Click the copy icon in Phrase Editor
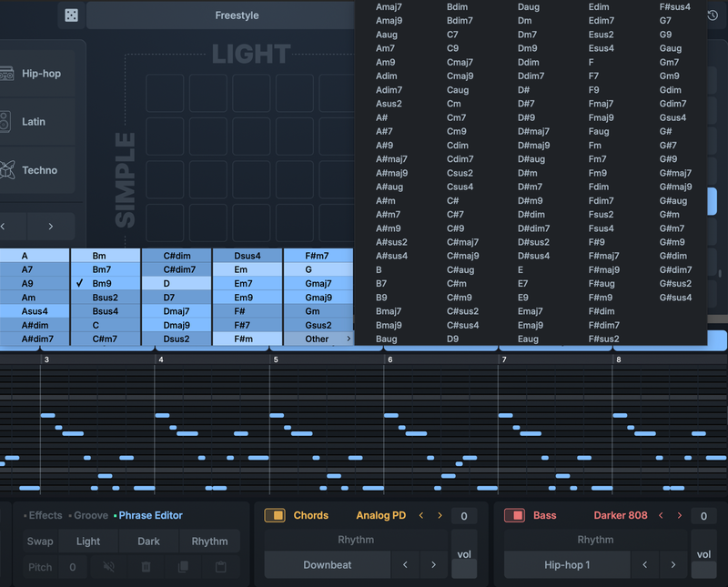 [x=183, y=567]
